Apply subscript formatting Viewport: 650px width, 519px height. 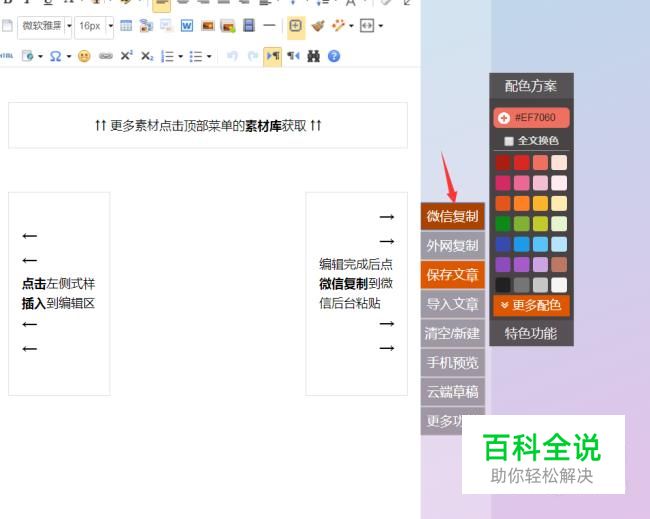coord(147,56)
